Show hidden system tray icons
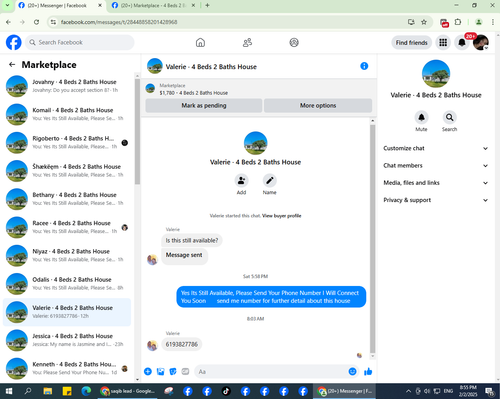 coord(408,391)
